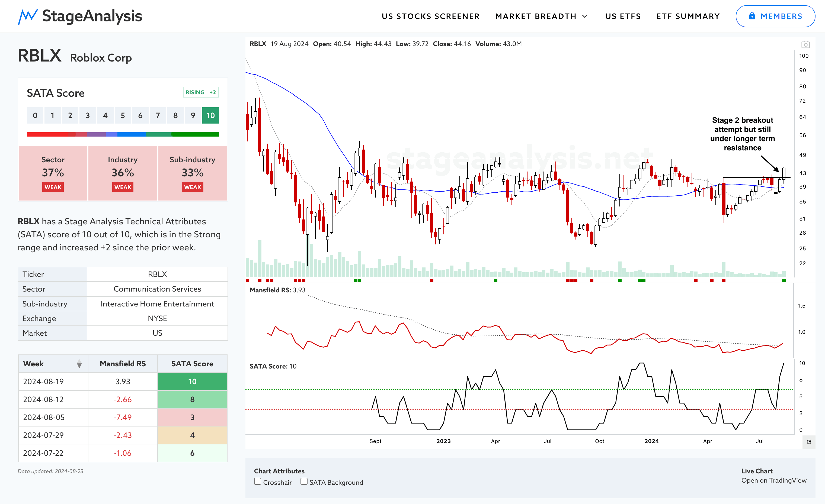Image resolution: width=825 pixels, height=504 pixels.
Task: Click the US market value cell
Action: [x=157, y=333]
